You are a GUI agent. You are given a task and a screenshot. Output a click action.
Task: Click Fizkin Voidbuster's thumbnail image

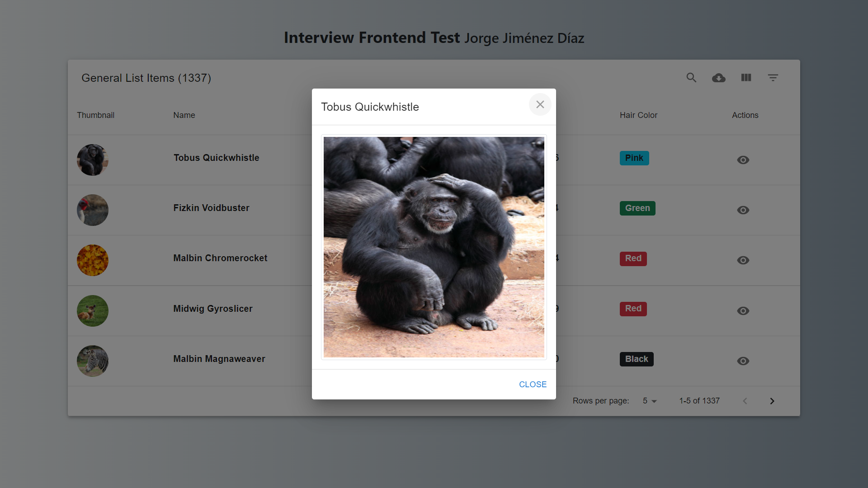(93, 210)
